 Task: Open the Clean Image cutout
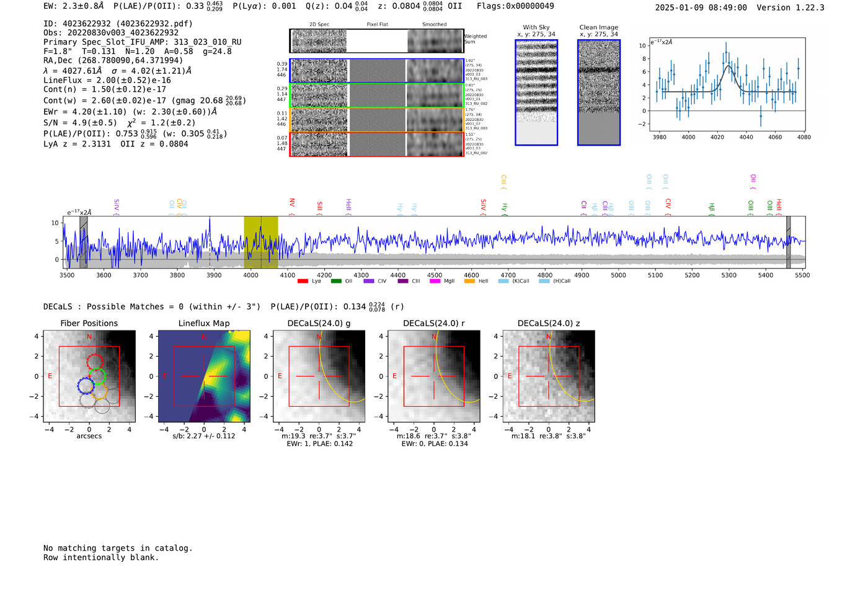coord(599,92)
